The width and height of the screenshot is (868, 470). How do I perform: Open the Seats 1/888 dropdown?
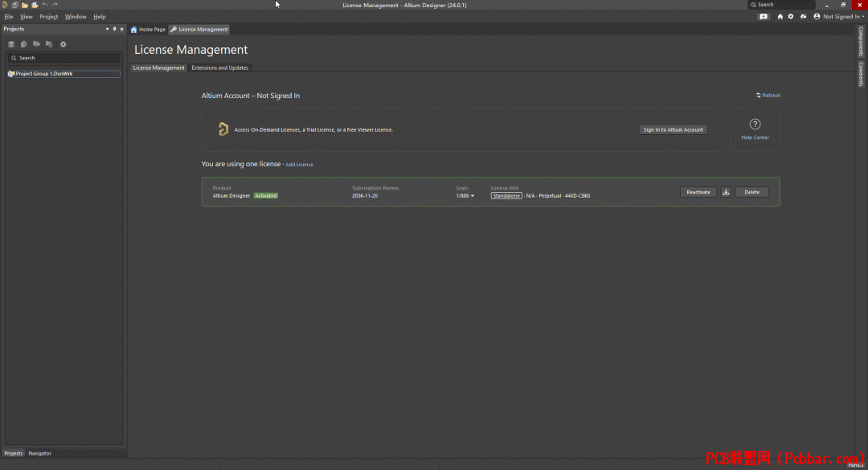(x=465, y=196)
